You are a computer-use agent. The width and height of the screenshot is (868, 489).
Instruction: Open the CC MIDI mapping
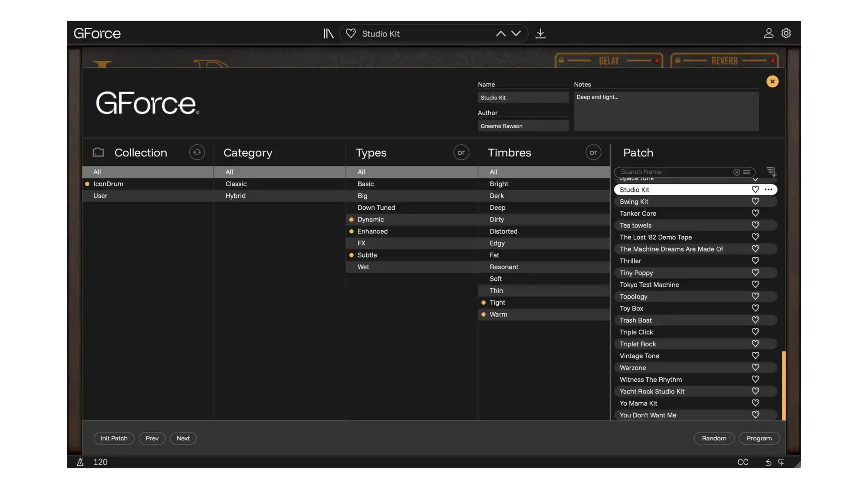pos(743,462)
